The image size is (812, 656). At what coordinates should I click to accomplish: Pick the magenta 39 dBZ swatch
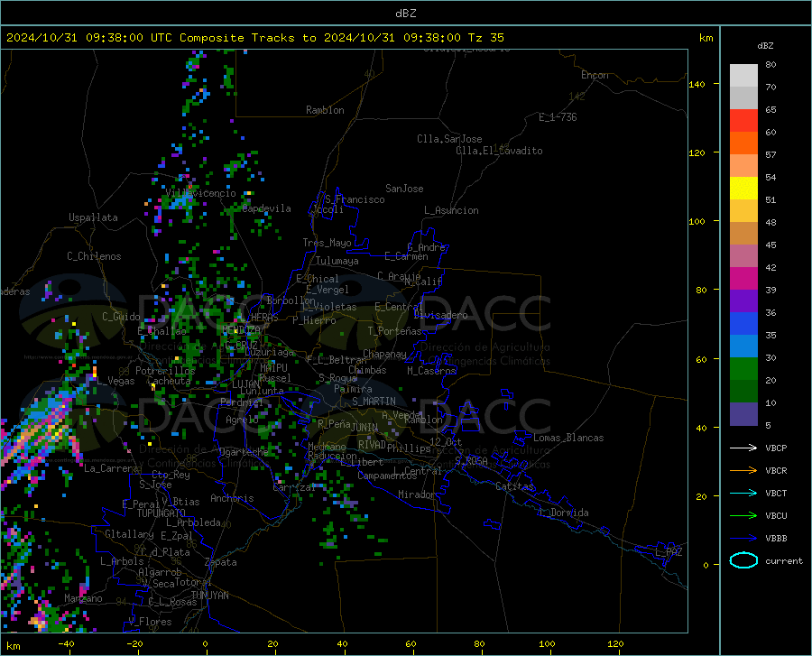point(743,279)
